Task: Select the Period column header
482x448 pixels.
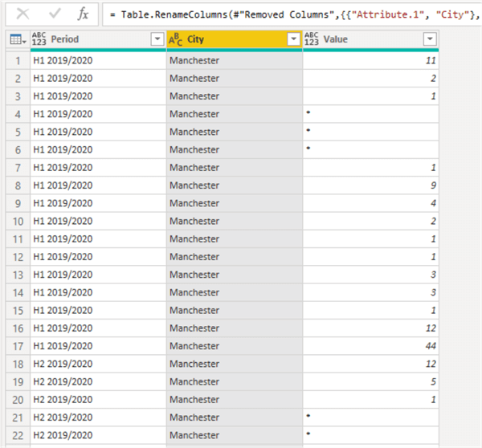Action: pyautogui.click(x=88, y=39)
